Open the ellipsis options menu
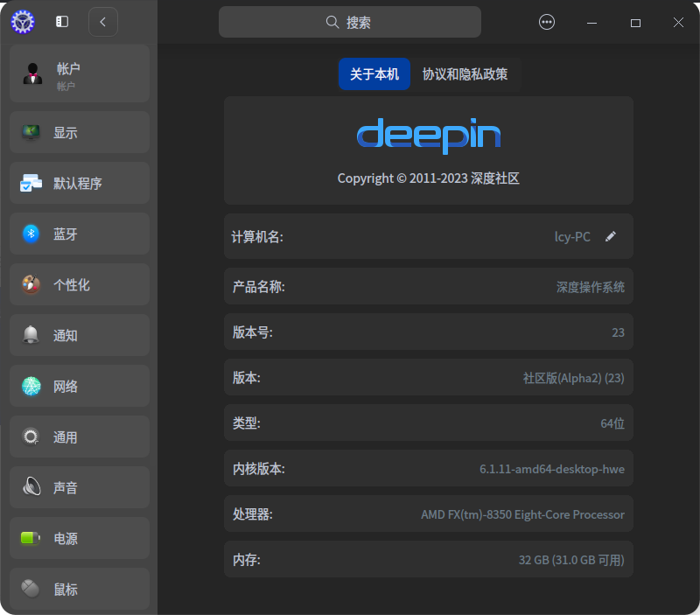 (x=547, y=21)
